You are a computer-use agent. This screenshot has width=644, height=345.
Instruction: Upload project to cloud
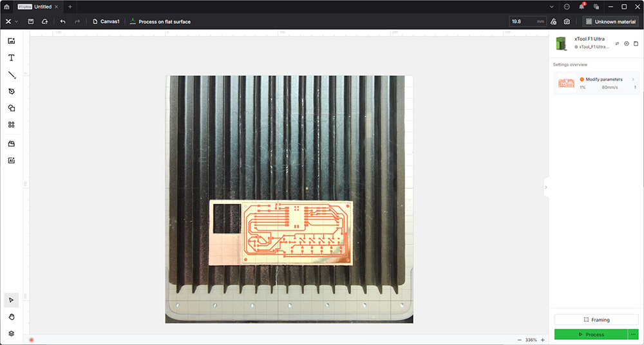coord(45,21)
